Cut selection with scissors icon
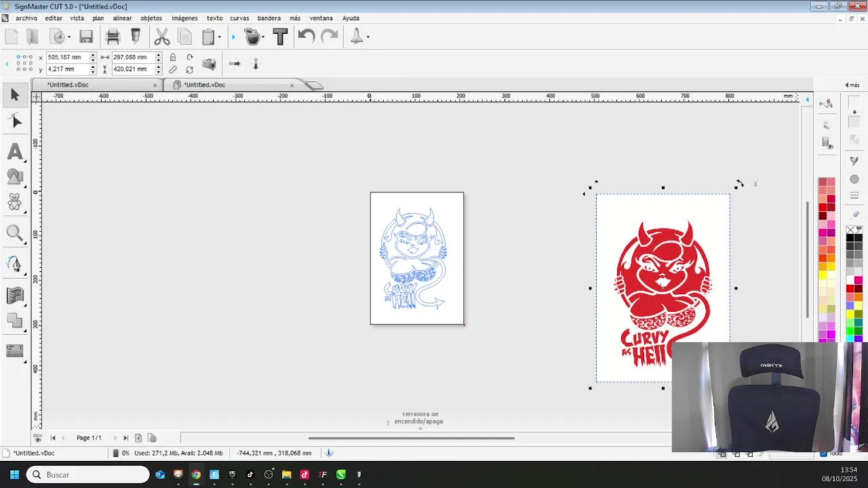The width and height of the screenshot is (868, 488). [x=162, y=37]
